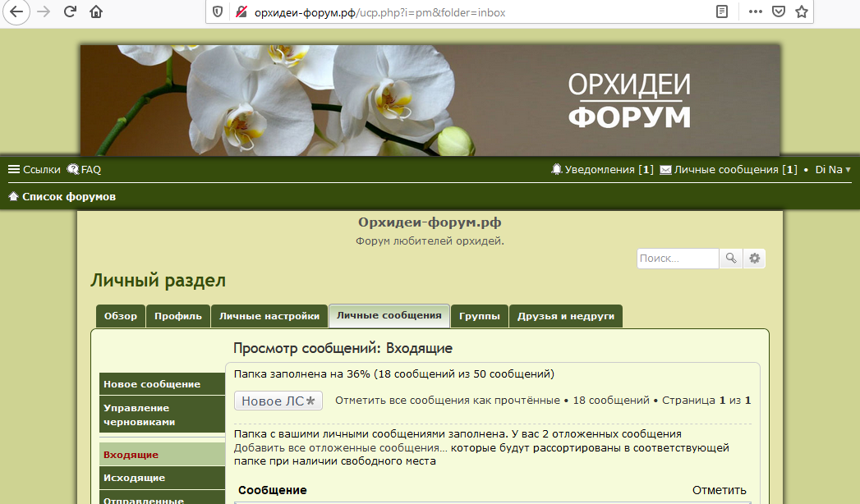860x504 pixels.
Task: Click the Папка заполнена на 36% text
Action: coord(393,374)
